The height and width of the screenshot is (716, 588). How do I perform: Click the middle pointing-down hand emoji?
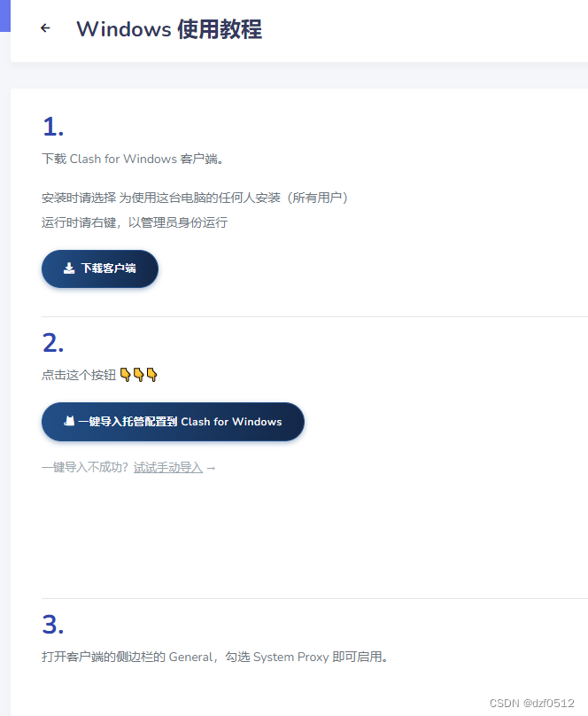tap(138, 375)
